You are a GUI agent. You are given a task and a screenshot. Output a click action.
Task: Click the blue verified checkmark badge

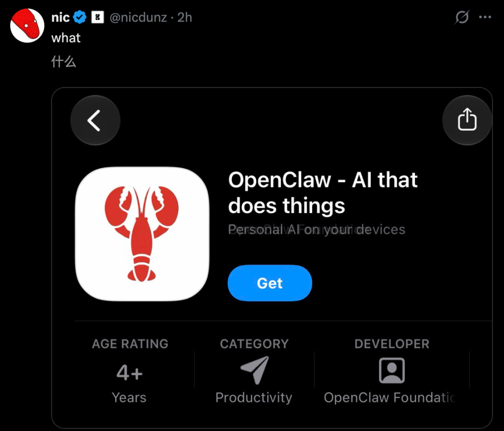click(x=80, y=17)
